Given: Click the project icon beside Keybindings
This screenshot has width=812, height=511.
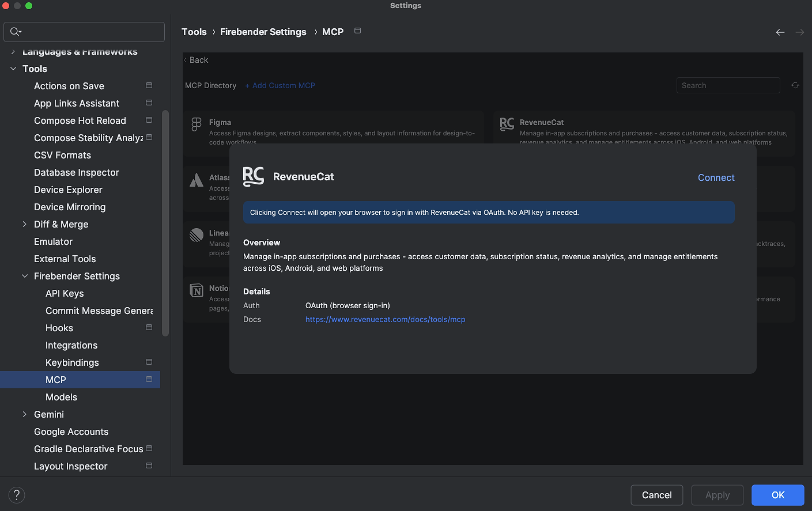Looking at the screenshot, I should tap(149, 362).
